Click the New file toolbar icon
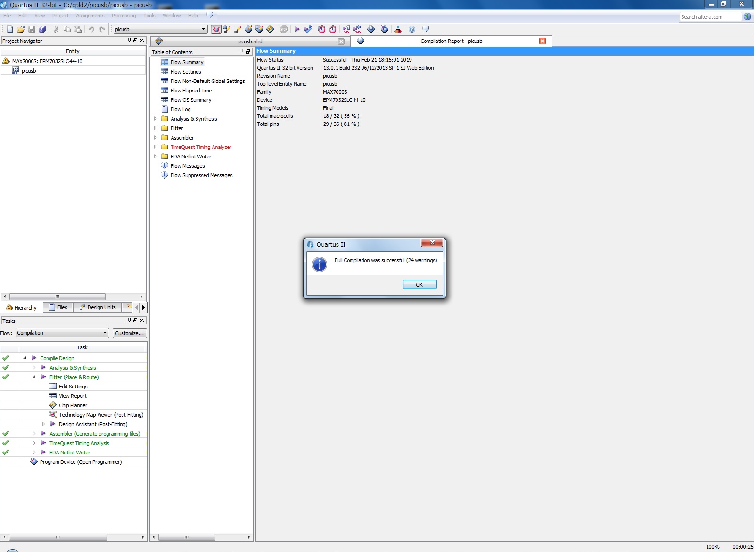Image resolution: width=756 pixels, height=552 pixels. pos(10,29)
